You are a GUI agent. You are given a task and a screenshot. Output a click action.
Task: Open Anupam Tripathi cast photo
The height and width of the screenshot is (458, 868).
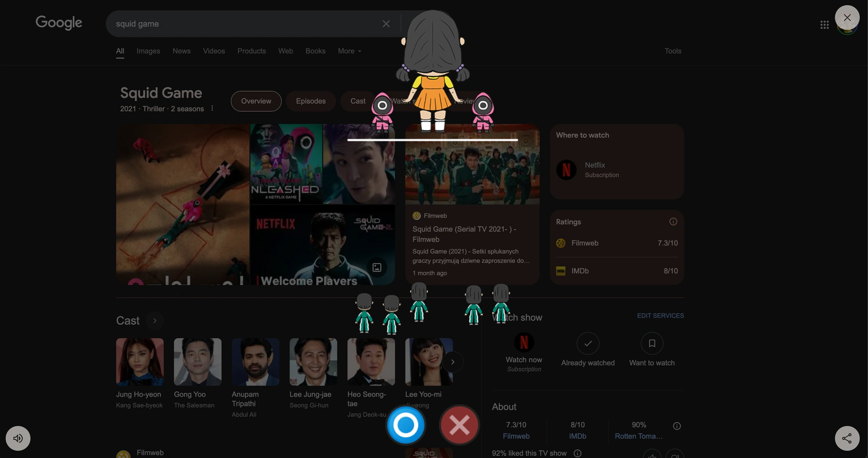coord(256,362)
